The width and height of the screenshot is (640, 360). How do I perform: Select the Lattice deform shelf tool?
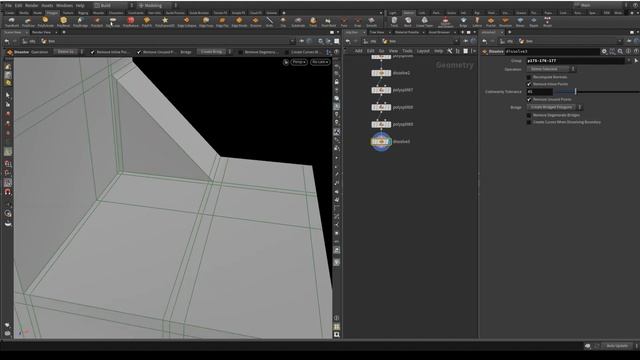point(477,22)
